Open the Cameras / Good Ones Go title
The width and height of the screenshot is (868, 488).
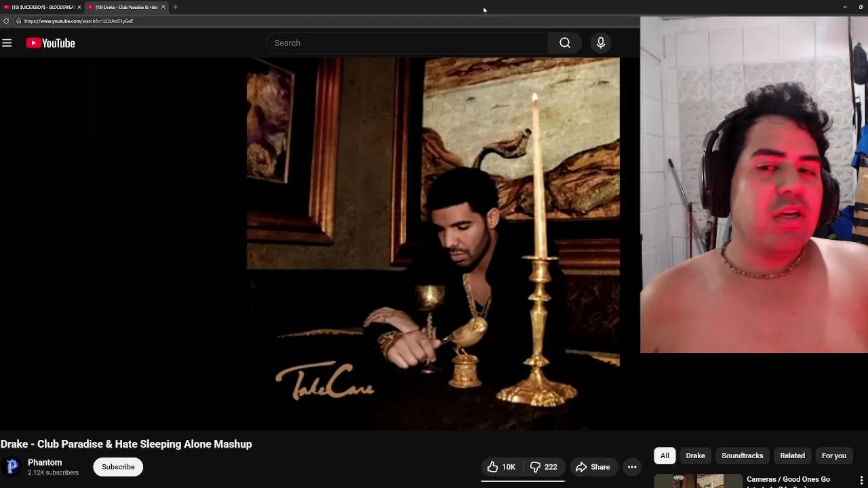(788, 479)
